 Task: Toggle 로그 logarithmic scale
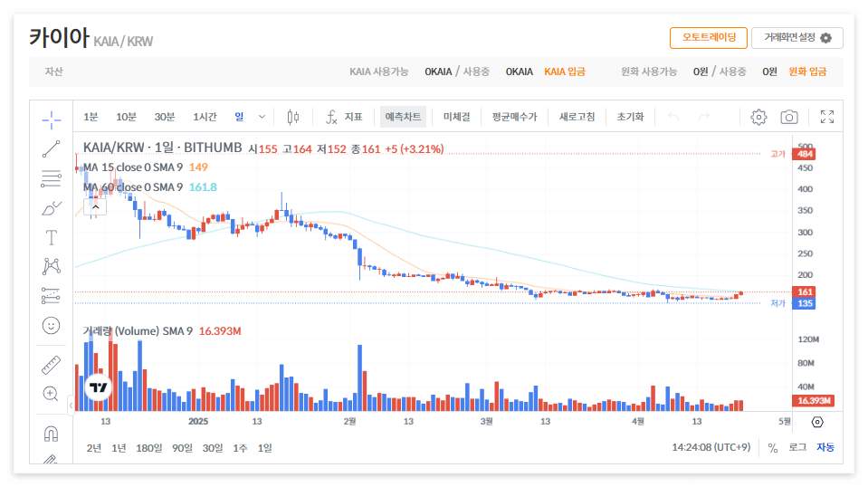point(797,447)
